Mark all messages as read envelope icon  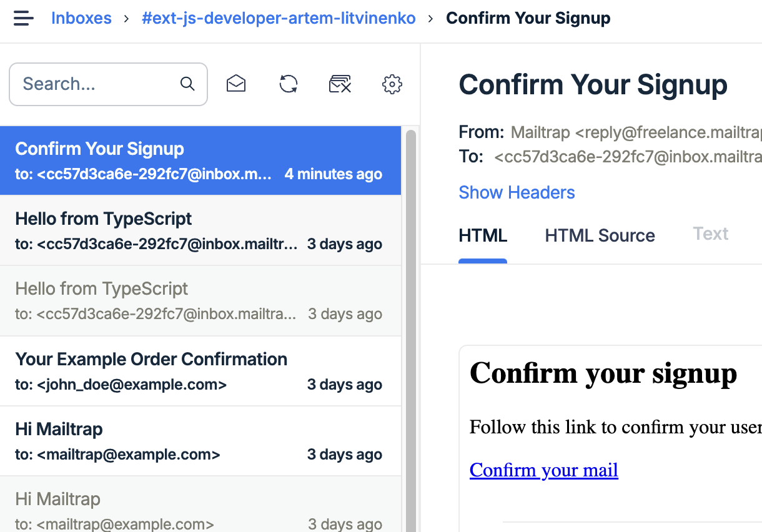click(x=236, y=84)
